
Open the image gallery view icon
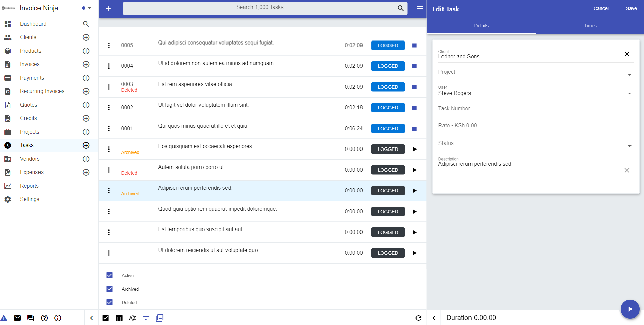[160, 318]
